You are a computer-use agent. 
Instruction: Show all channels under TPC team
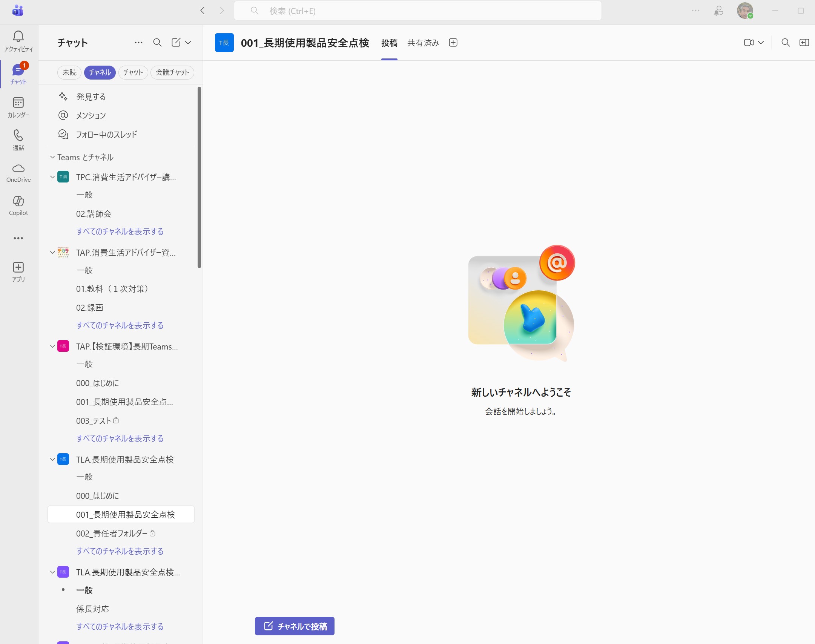click(120, 232)
